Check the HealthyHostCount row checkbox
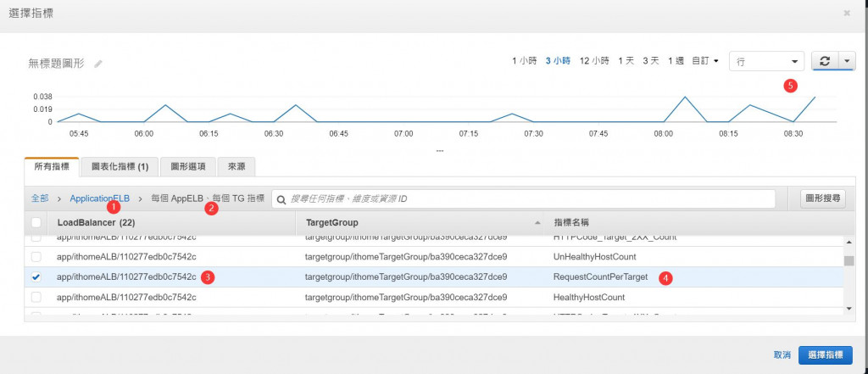Screen dimensions: 868x374 pyautogui.click(x=36, y=298)
